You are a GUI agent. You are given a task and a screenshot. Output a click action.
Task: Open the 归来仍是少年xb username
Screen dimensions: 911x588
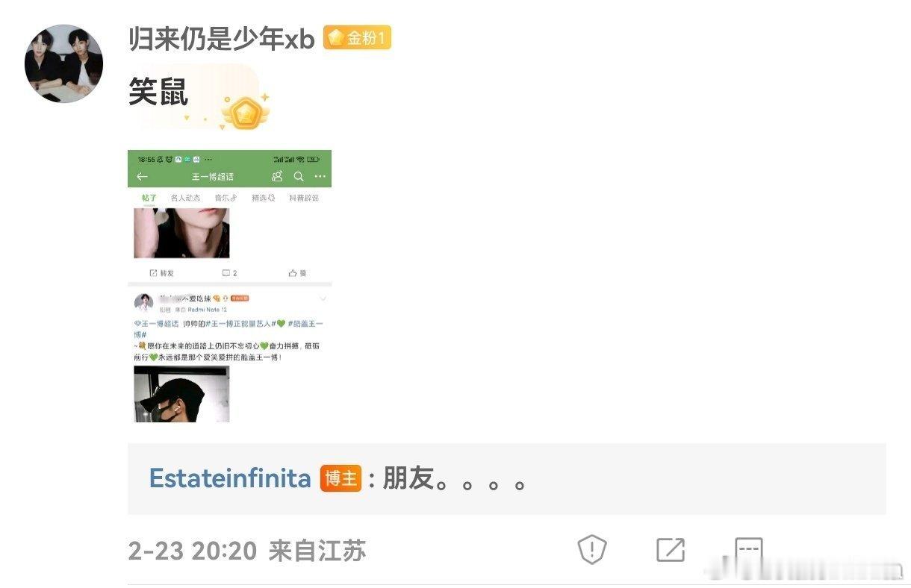click(x=222, y=39)
